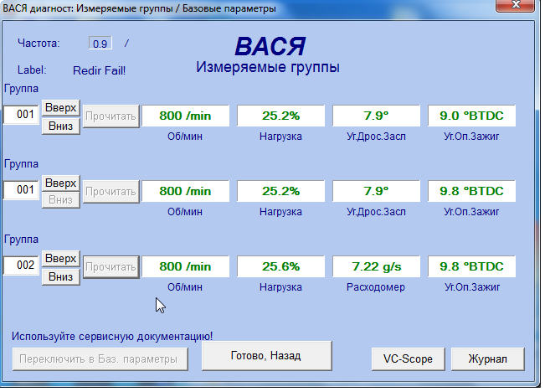The height and width of the screenshot is (392, 545).
Task: Click Прочитать in the second group row
Action: click(x=111, y=191)
